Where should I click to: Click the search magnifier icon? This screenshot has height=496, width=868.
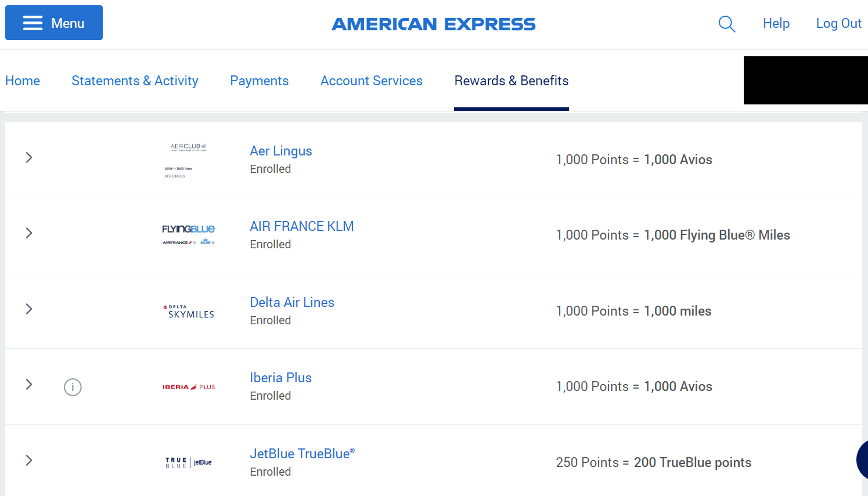click(726, 24)
